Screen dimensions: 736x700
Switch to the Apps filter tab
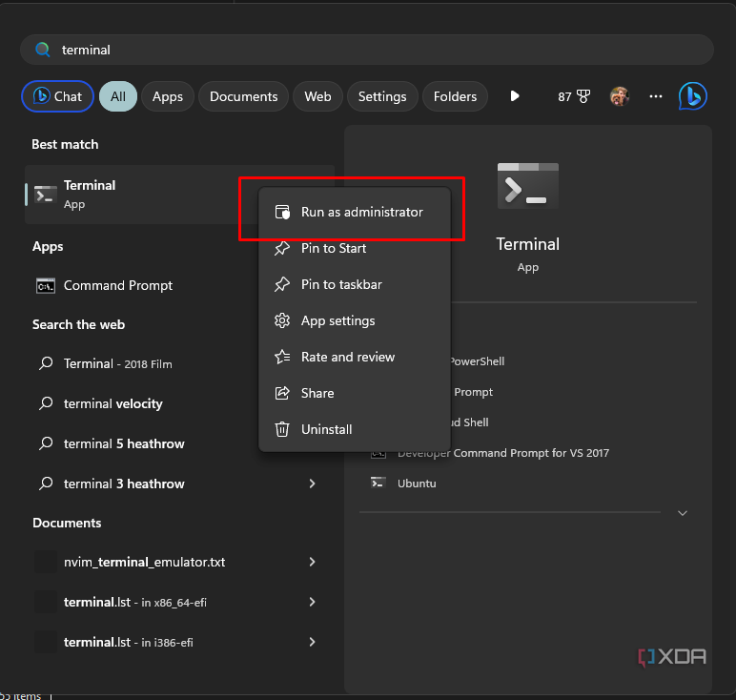[x=168, y=96]
